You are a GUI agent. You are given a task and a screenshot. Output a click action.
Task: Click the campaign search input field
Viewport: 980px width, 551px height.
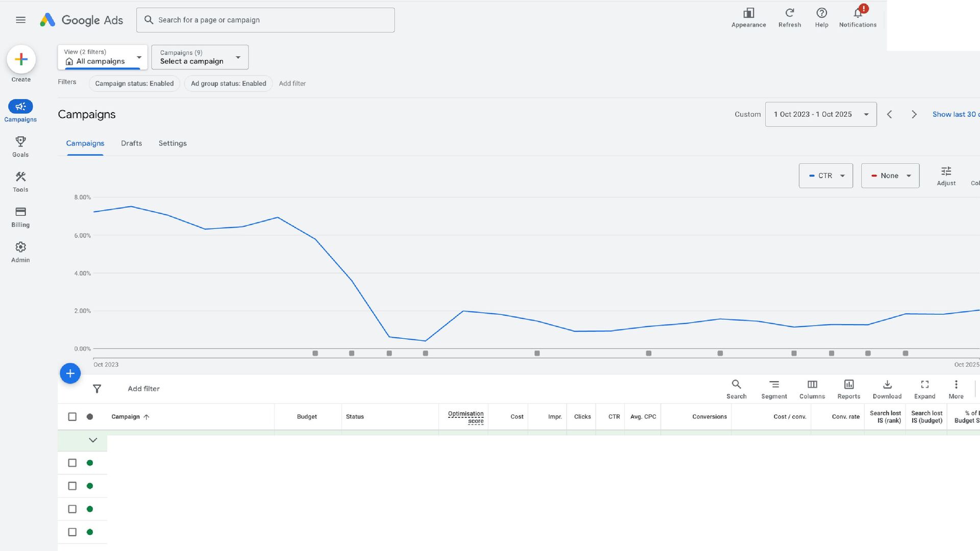click(x=265, y=20)
